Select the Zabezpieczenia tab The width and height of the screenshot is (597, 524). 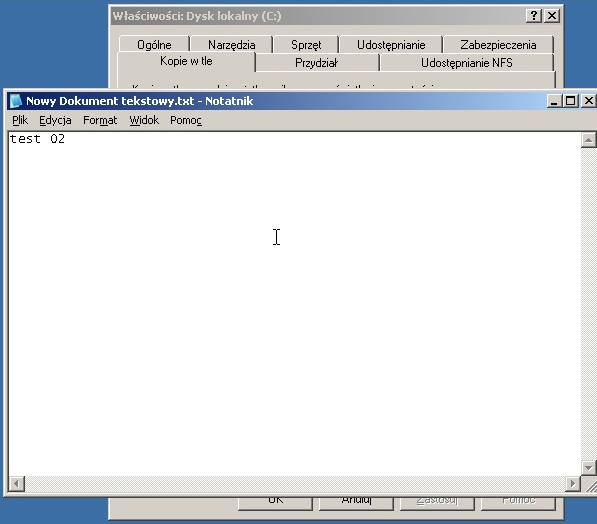pyautogui.click(x=498, y=45)
